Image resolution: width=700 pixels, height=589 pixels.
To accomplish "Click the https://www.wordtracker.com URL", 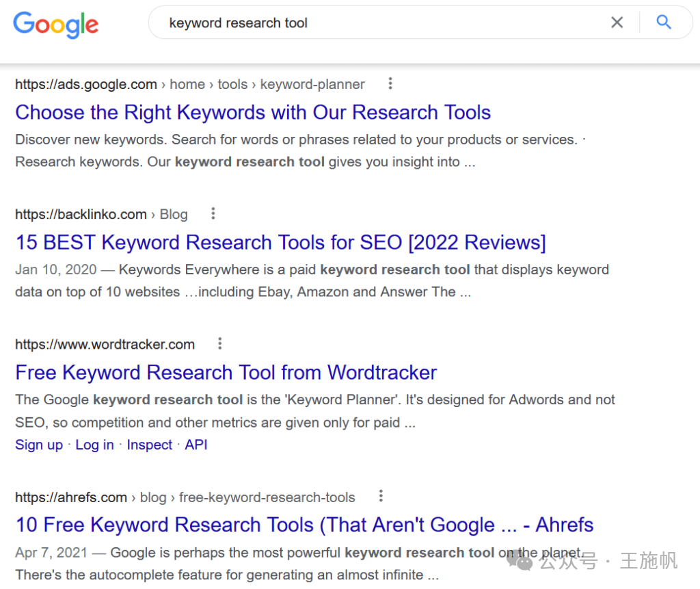I will (x=105, y=345).
